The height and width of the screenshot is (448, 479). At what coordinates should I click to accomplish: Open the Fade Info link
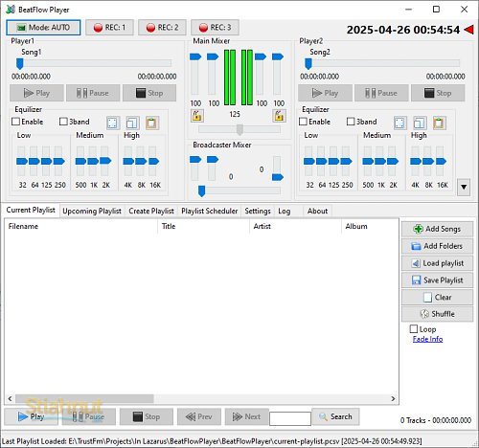(427, 339)
